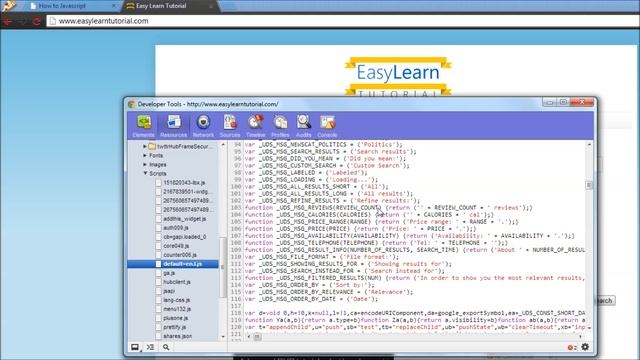This screenshot has width=640, height=360.
Task: Click sidebar scrollbar up arrow
Action: [x=223, y=144]
